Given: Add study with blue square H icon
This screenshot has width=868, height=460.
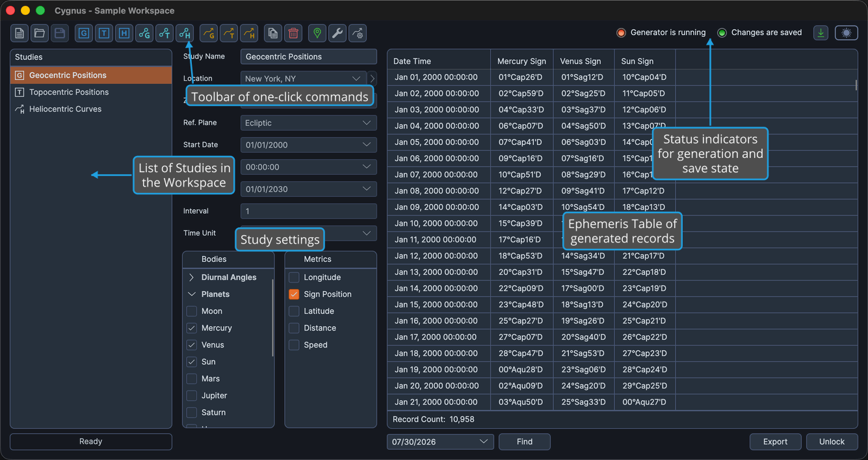Looking at the screenshot, I should [124, 33].
